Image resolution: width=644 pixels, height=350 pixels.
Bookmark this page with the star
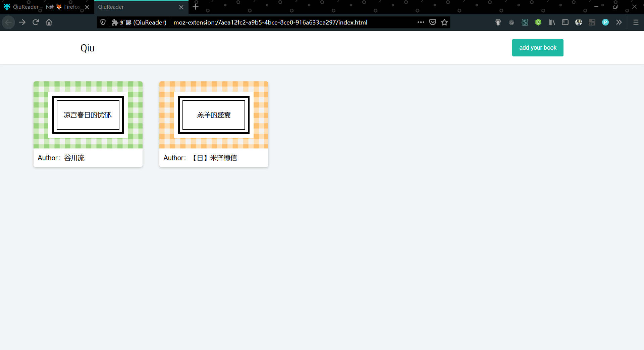click(x=444, y=23)
